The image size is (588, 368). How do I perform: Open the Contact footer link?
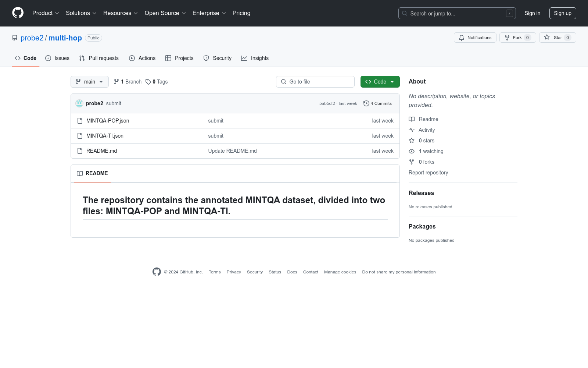(x=311, y=272)
